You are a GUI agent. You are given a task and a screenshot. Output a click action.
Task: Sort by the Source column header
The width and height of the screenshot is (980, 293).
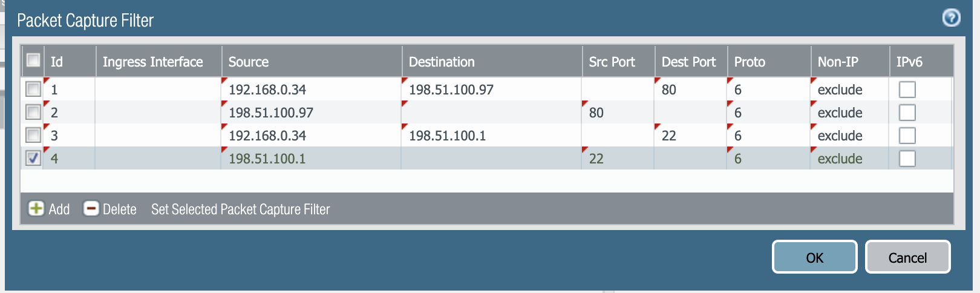click(249, 62)
